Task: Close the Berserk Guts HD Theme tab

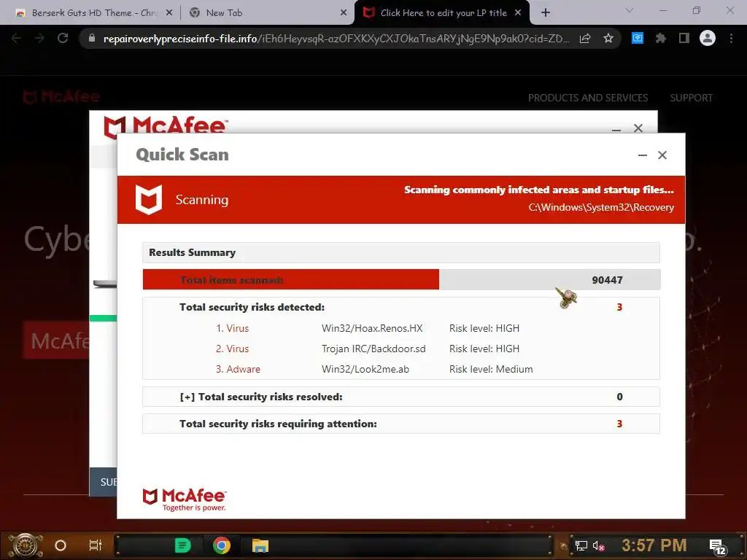Action: tap(169, 13)
